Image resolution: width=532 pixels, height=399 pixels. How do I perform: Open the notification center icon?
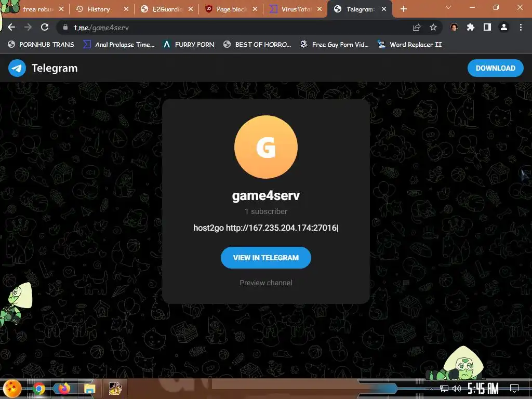[x=514, y=389]
